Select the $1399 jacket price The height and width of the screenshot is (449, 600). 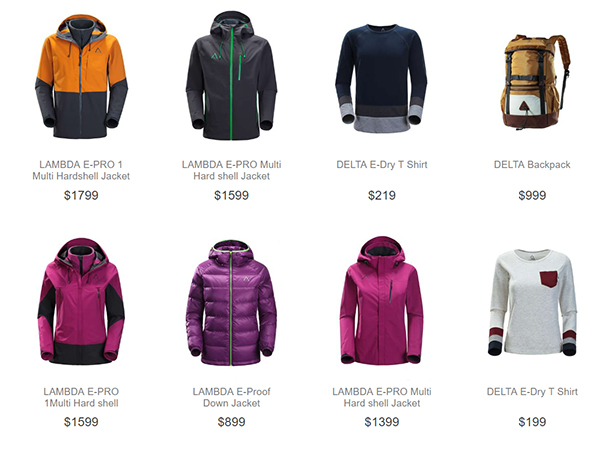(382, 422)
